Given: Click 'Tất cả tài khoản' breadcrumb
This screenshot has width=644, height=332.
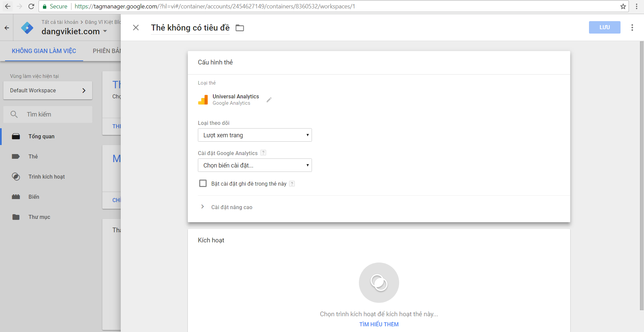Looking at the screenshot, I should pyautogui.click(x=60, y=22).
